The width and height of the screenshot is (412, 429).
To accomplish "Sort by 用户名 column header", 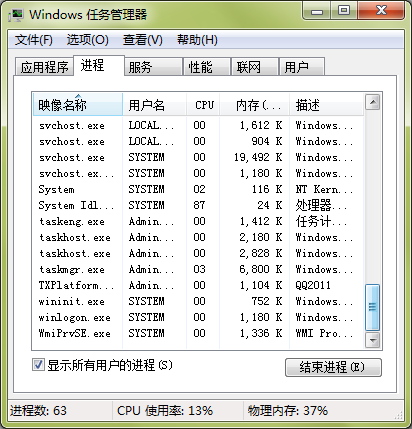I will pos(154,105).
